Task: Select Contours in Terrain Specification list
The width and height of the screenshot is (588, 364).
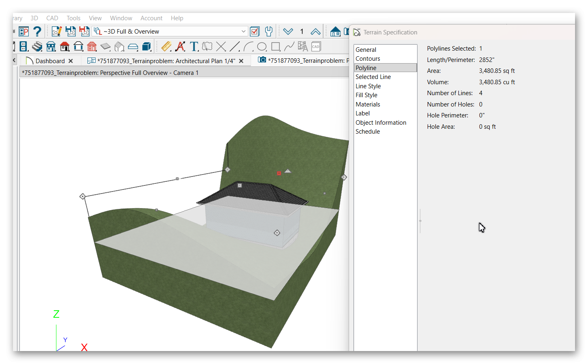Action: click(368, 59)
